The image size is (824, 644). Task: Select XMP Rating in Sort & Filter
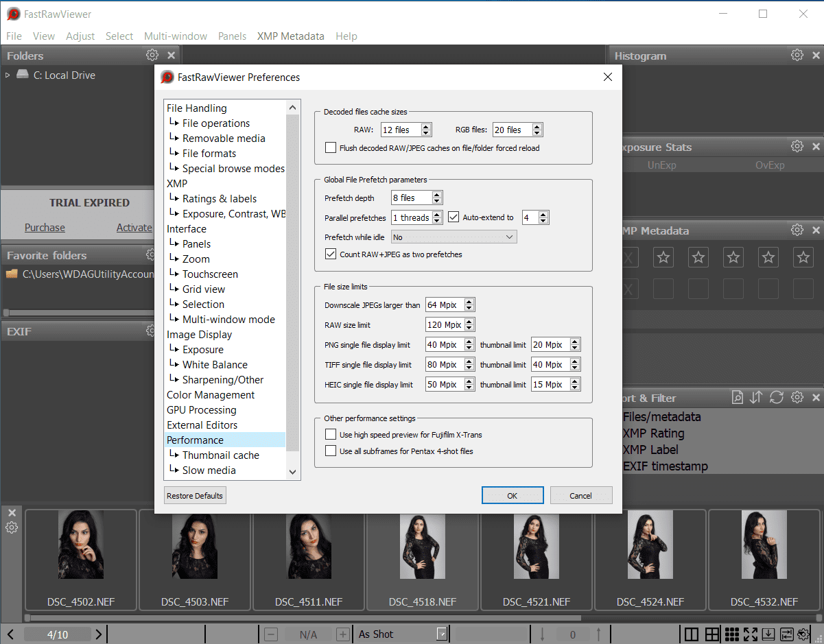pos(653,433)
